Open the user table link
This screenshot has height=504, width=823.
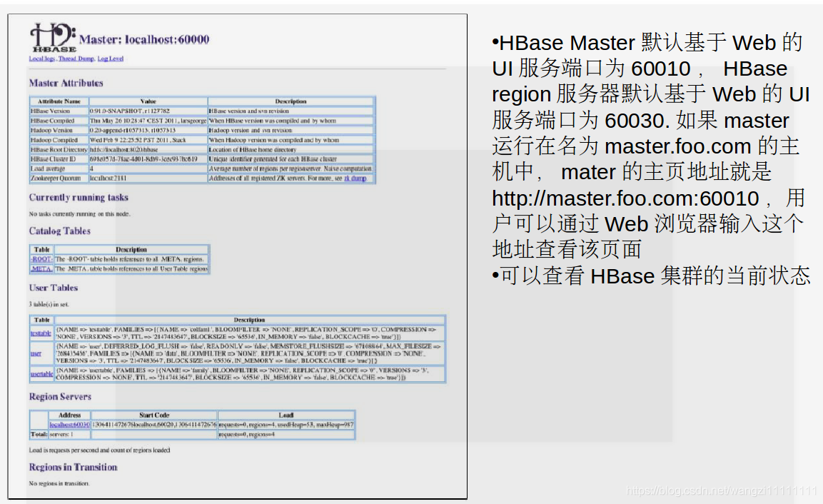click(x=36, y=353)
